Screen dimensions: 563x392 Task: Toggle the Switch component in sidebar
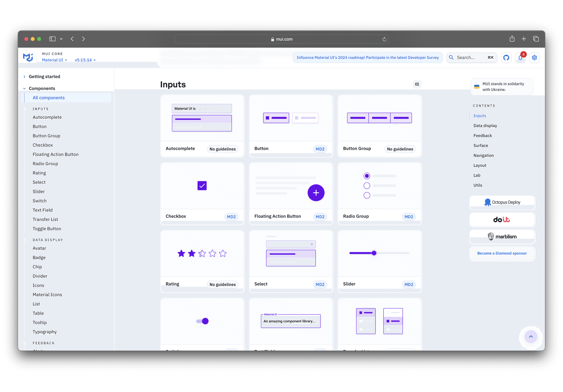pyautogui.click(x=39, y=200)
